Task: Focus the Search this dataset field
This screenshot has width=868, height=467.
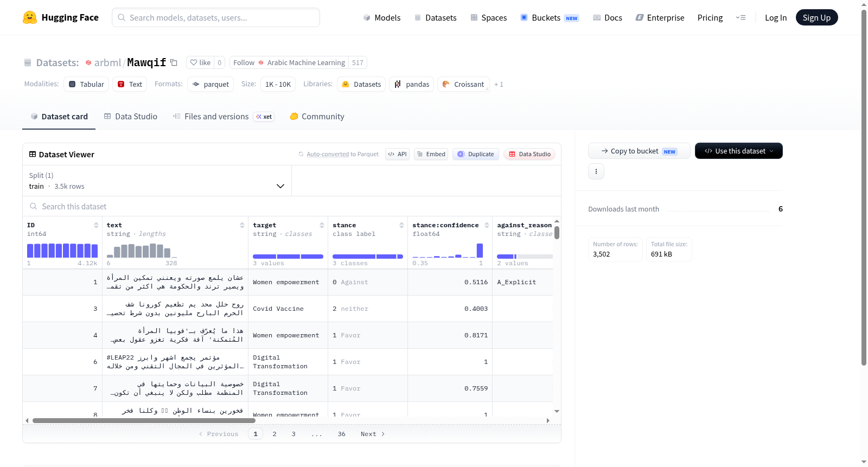Action: point(292,207)
